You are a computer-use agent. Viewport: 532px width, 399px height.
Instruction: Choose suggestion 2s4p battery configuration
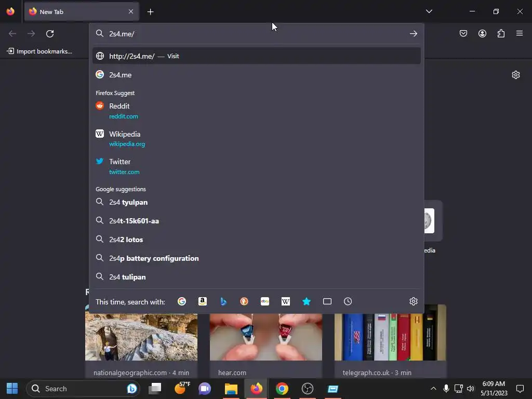coord(257,258)
